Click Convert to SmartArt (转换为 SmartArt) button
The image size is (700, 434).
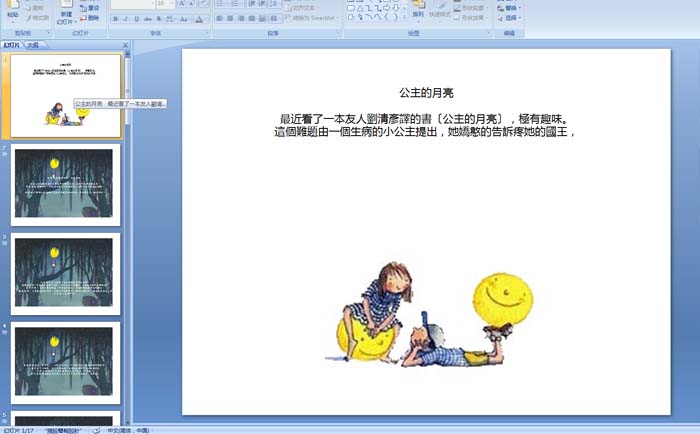[311, 18]
